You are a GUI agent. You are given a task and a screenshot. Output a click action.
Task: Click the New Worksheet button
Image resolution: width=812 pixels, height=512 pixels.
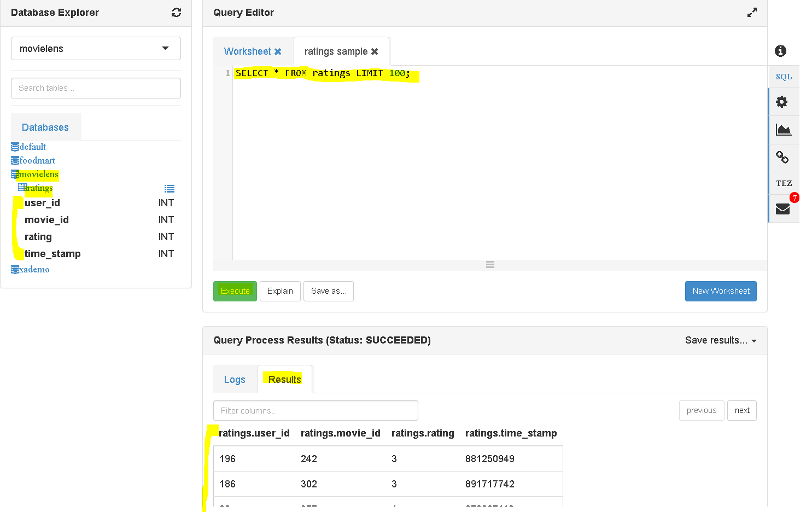pos(721,291)
